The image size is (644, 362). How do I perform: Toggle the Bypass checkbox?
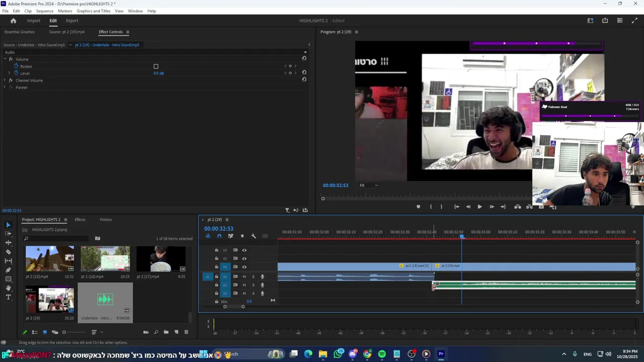[156, 66]
